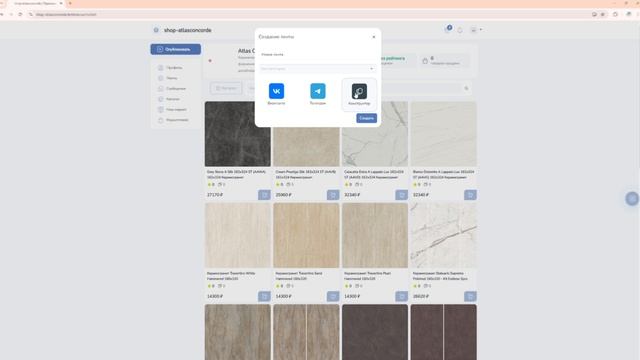Click the shop-atlasconcorde store title
The image size is (640, 360).
coord(188,30)
